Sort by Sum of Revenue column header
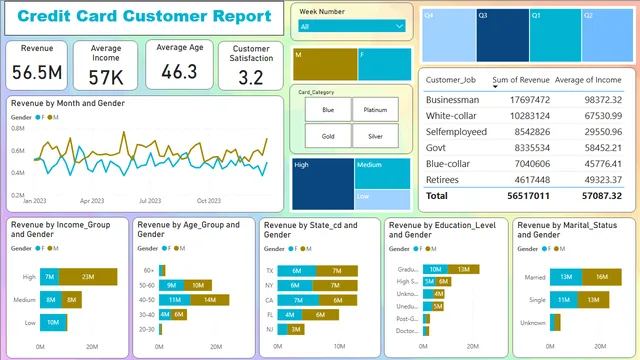 [x=520, y=80]
